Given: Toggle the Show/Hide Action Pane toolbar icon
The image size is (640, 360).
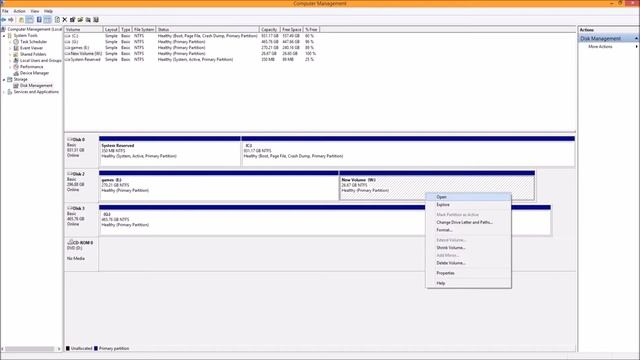Looking at the screenshot, I should [x=47, y=20].
